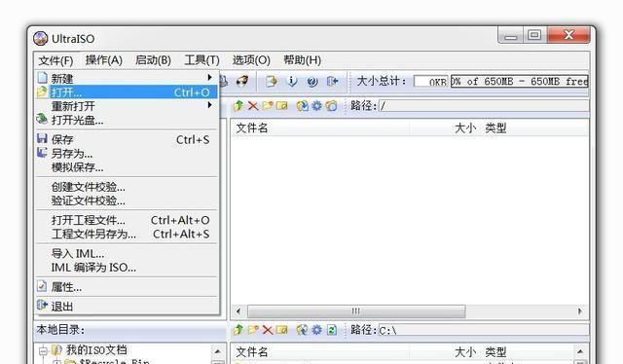Click the horizontal scrollbar thumb in file list

[356, 311]
